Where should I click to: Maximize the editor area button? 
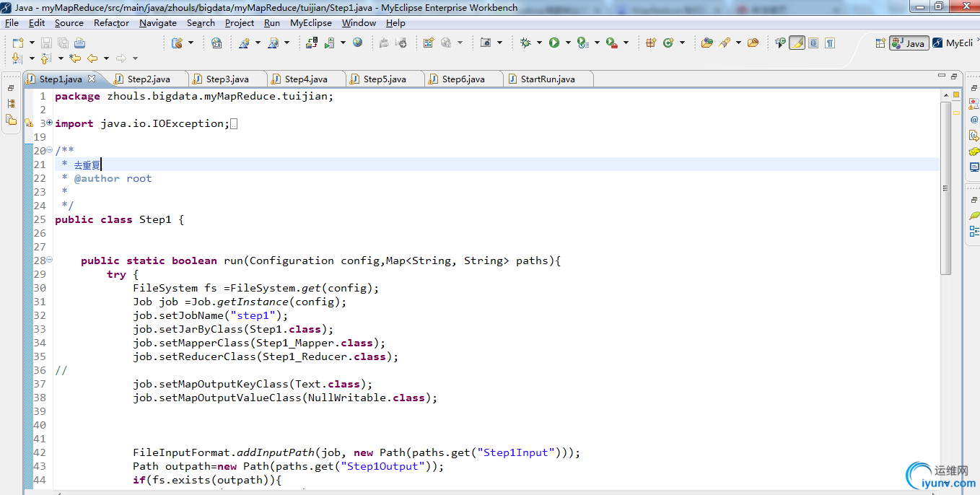pyautogui.click(x=954, y=76)
